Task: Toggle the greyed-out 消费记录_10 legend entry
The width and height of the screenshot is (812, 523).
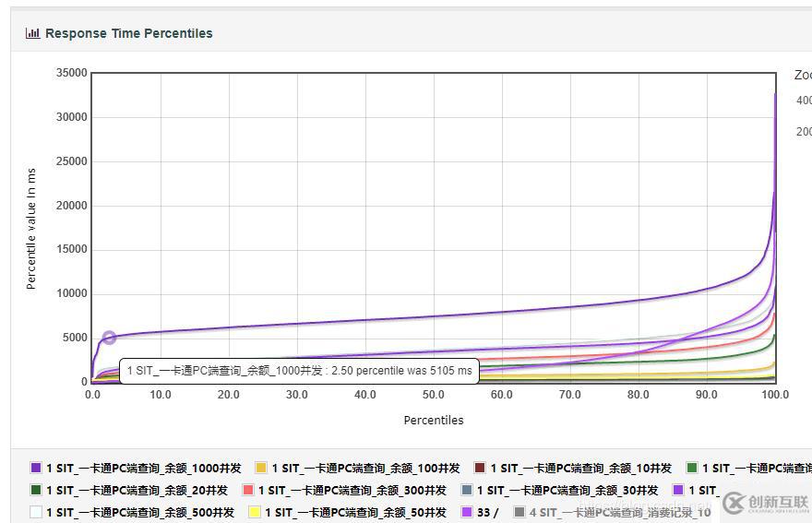Action: point(613,512)
